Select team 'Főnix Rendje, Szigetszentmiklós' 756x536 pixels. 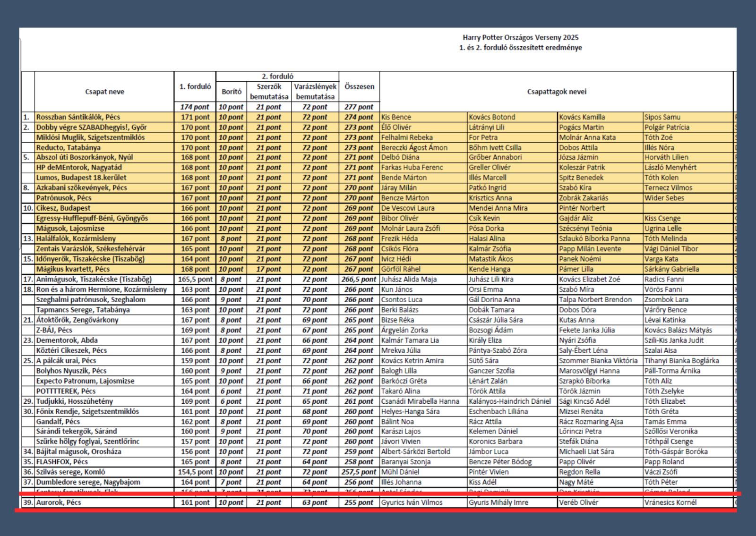point(87,411)
